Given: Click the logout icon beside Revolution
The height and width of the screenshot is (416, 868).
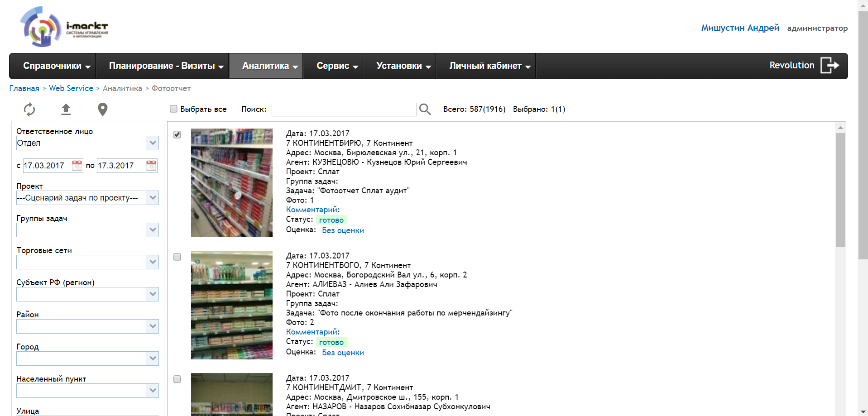Looking at the screenshot, I should [x=830, y=65].
